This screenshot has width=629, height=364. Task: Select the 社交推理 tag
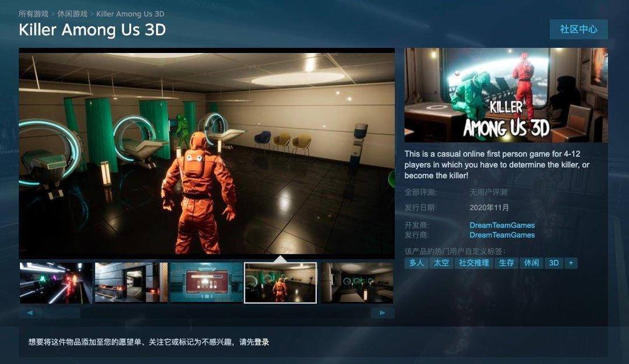[473, 263]
